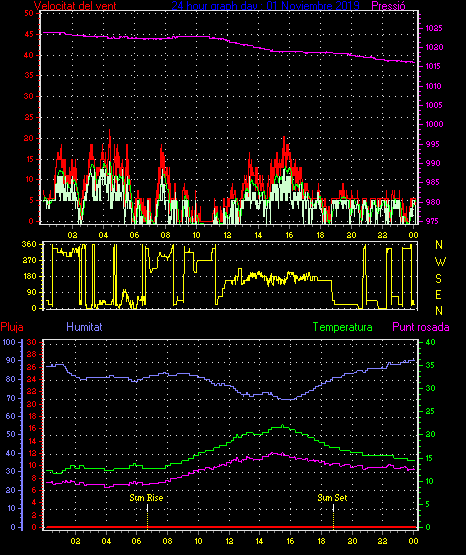The height and width of the screenshot is (555, 466).
Task: Select the '24 hour graph day' date heading
Action: point(265,5)
